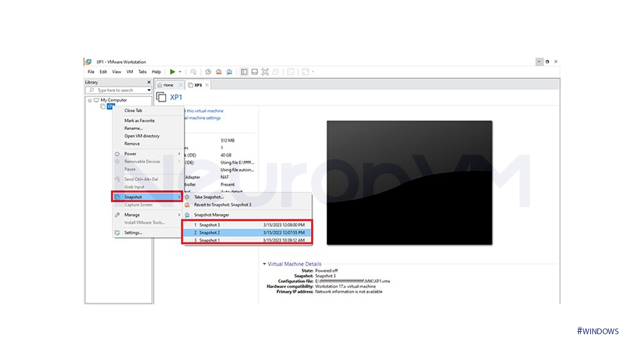
Task: Enter full screen mode toolbar icon
Action: (265, 72)
